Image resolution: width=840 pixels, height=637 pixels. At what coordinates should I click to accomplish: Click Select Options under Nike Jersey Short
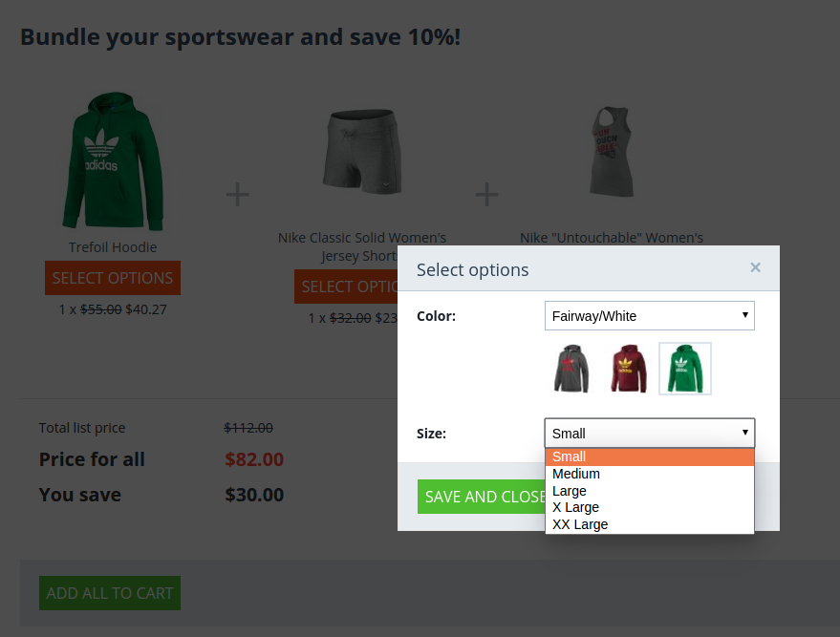click(346, 287)
